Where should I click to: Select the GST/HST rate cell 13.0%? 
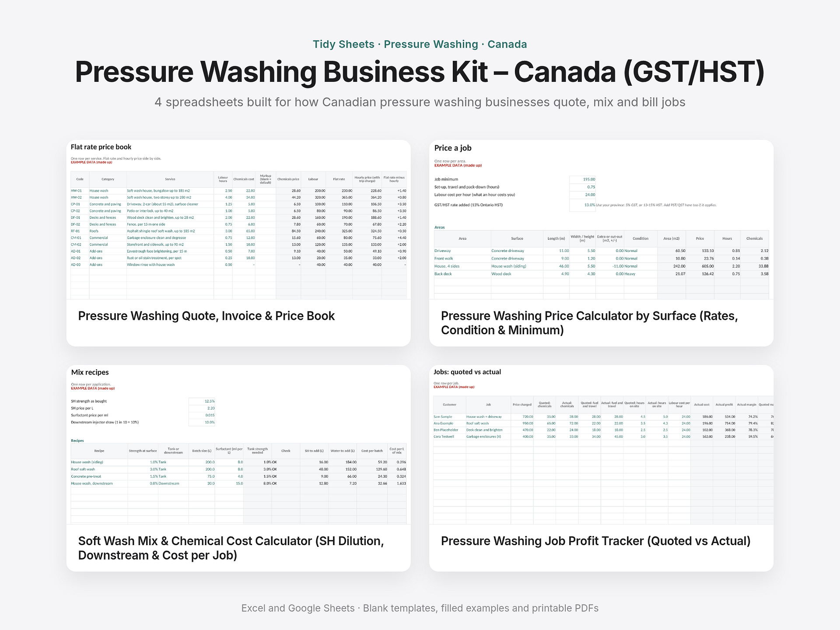(582, 205)
